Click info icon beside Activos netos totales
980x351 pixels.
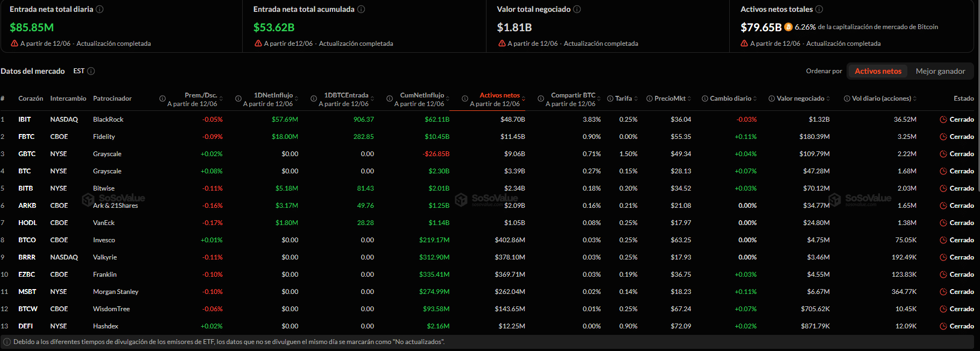point(819,9)
